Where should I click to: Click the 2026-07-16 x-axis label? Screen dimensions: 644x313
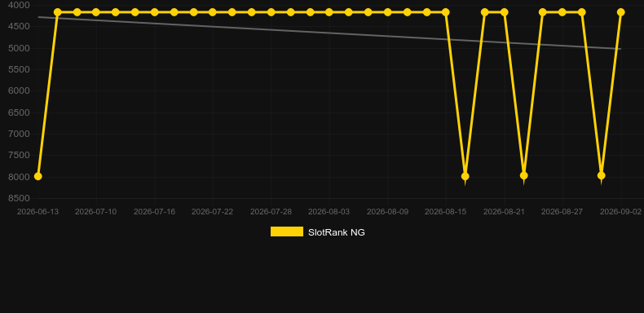point(154,212)
